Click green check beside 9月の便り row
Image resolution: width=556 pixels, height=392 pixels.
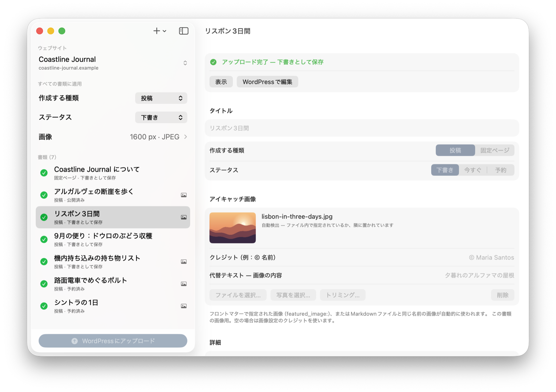[x=44, y=240]
